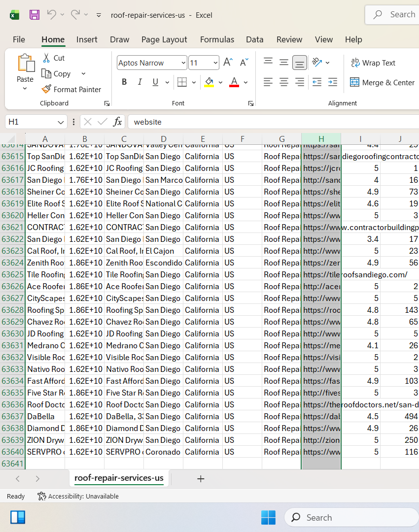Viewport: 419px width, 532px height.
Task: Switch to the Draw tab
Action: point(119,39)
